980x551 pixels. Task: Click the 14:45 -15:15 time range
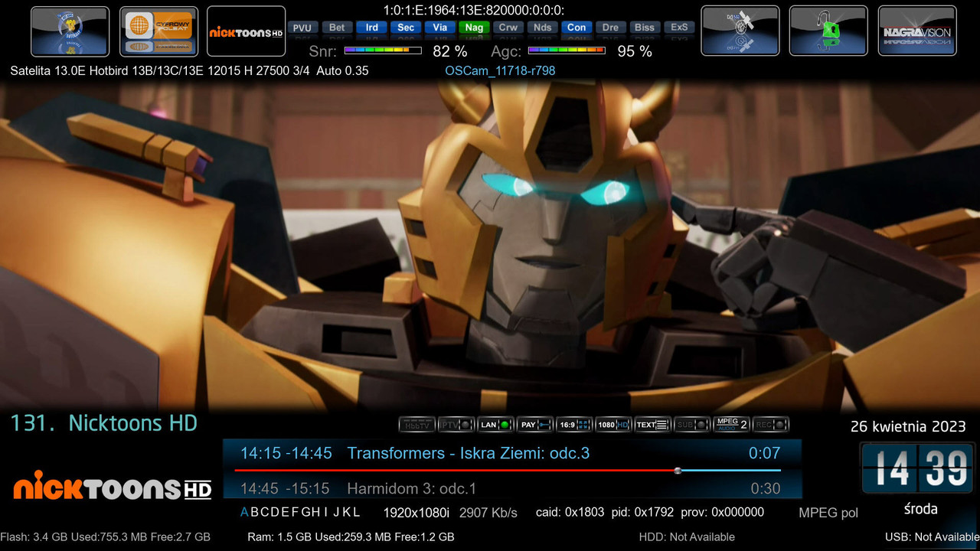coord(285,488)
